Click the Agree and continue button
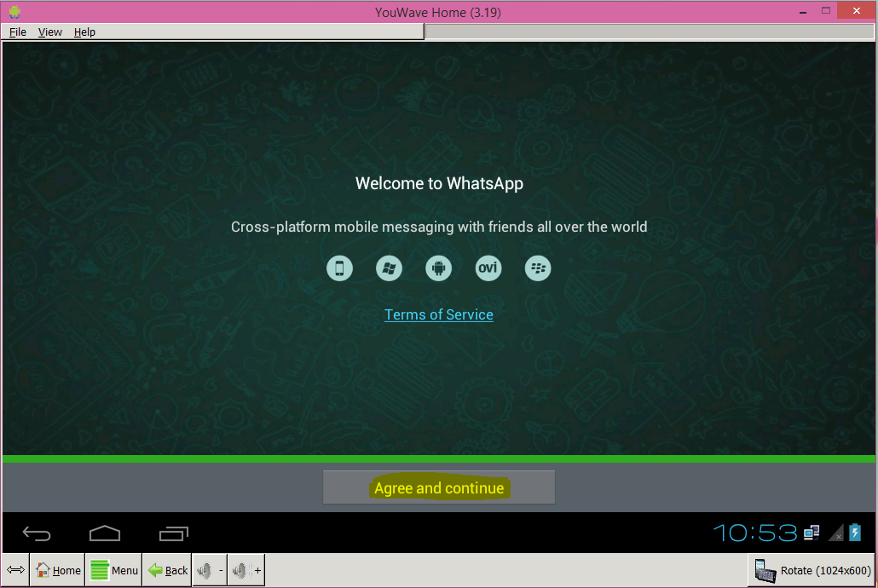Viewport: 878px width, 588px height. coord(439,487)
